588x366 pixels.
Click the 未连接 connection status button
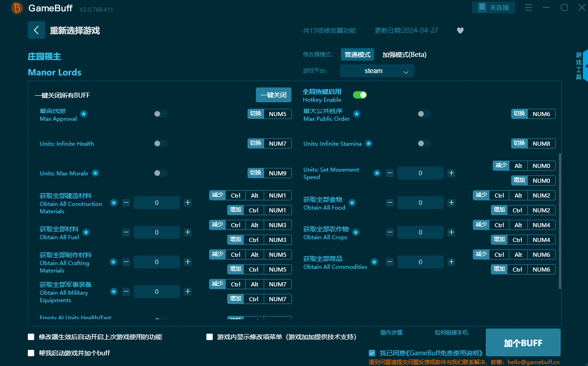tap(494, 7)
